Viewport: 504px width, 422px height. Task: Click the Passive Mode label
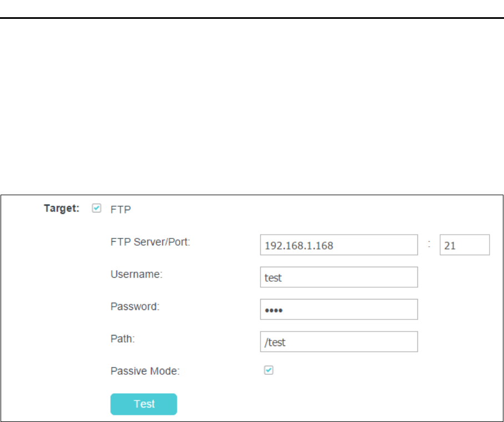pos(145,370)
